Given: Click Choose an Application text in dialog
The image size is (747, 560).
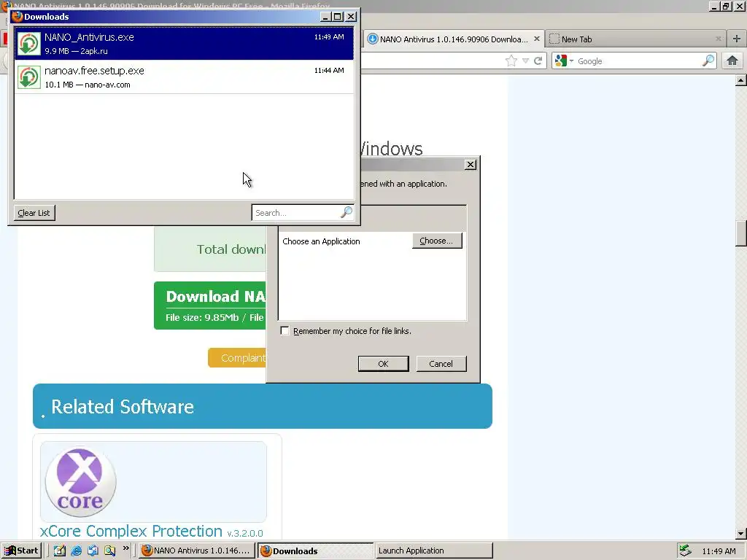Looking at the screenshot, I should point(321,241).
